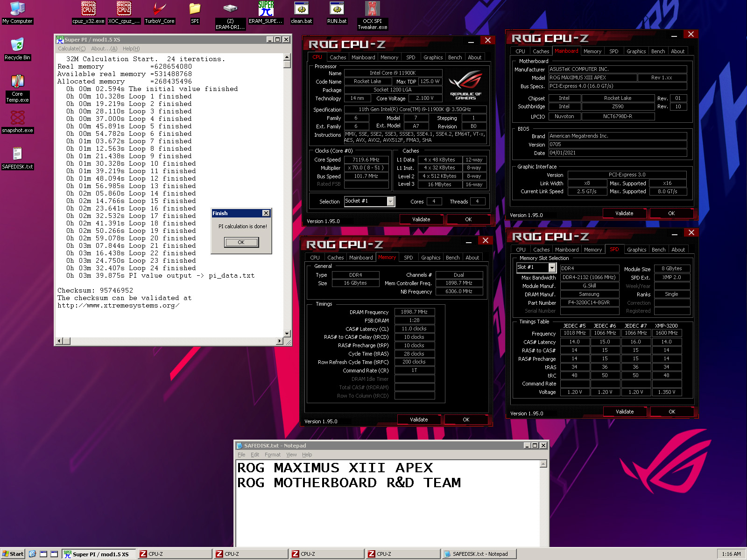This screenshot has width=747, height=560.
Task: Click the BIOS Version 0705 field
Action: [617, 144]
